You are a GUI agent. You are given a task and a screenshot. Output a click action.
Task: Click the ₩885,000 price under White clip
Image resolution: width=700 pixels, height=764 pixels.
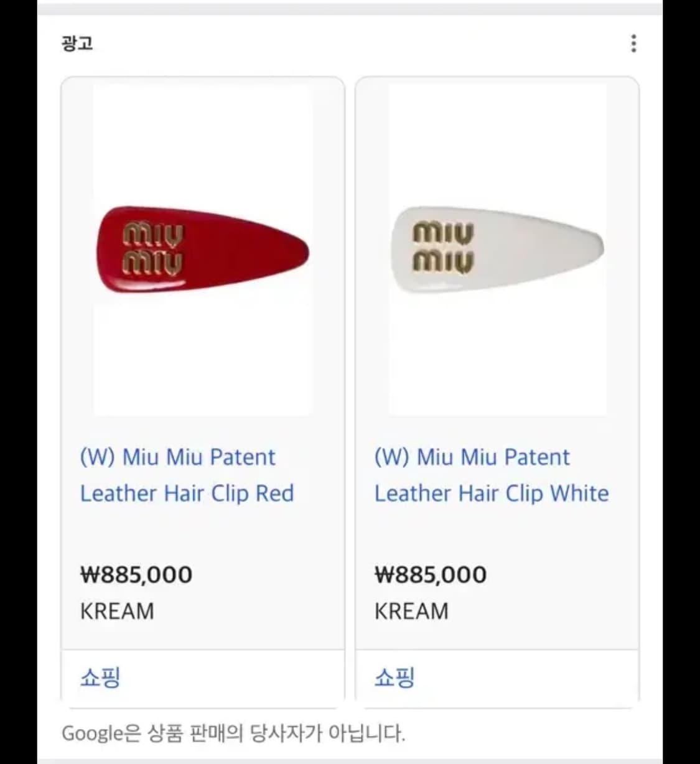(x=431, y=574)
